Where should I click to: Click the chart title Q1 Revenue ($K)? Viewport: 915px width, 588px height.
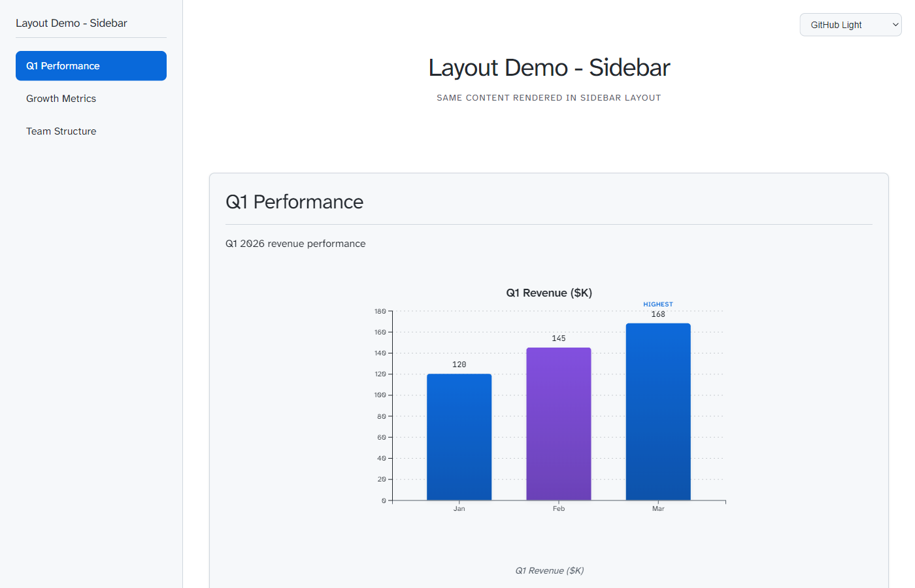click(549, 293)
